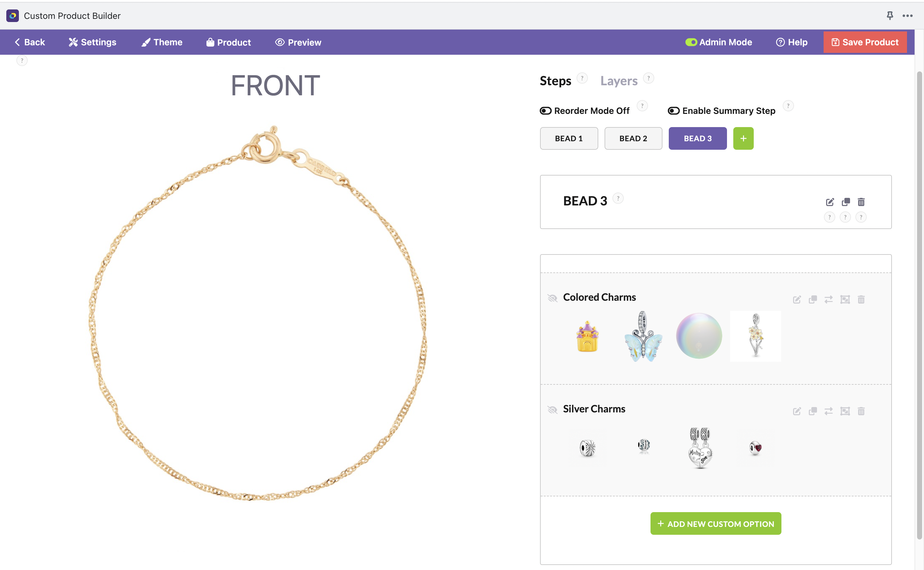
Task: Click Add New Custom Option button
Action: [715, 524]
